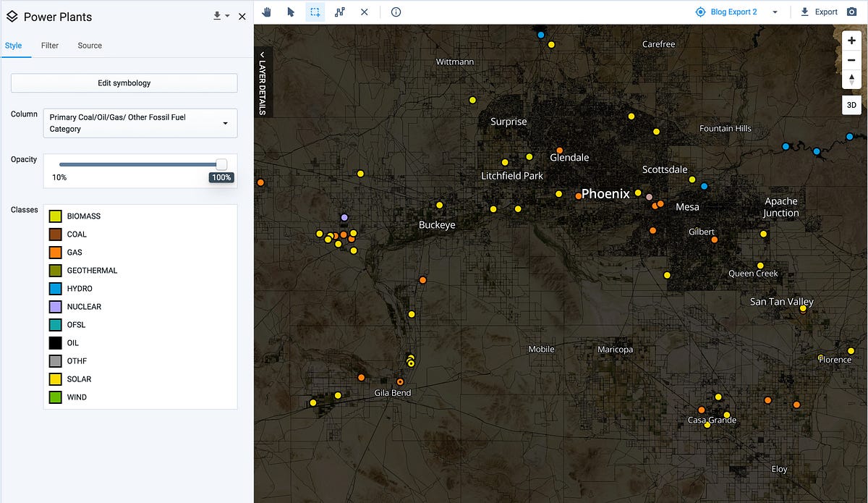Screen dimensions: 868x503
Task: Click the NUCLEAR color swatch
Action: (x=55, y=306)
